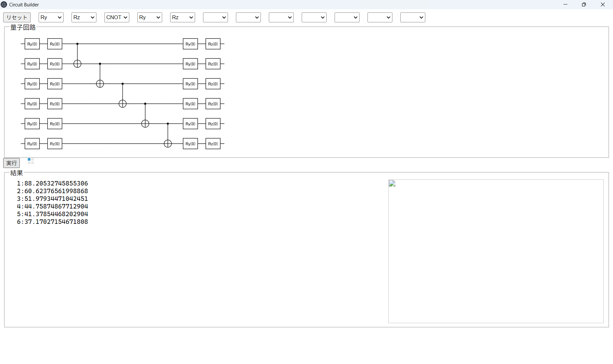Viewport: 613px width, 364px height.
Task: Open the second Ry gate dropdown
Action: click(x=150, y=17)
